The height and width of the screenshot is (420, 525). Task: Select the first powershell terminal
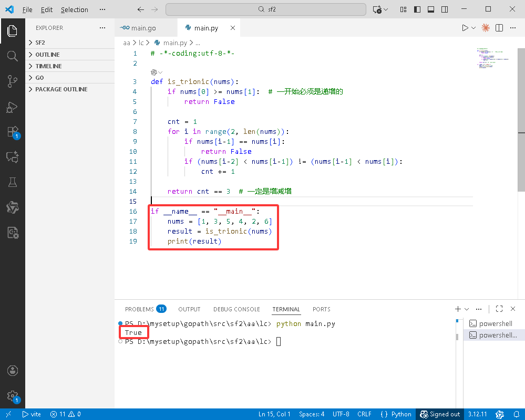click(494, 323)
